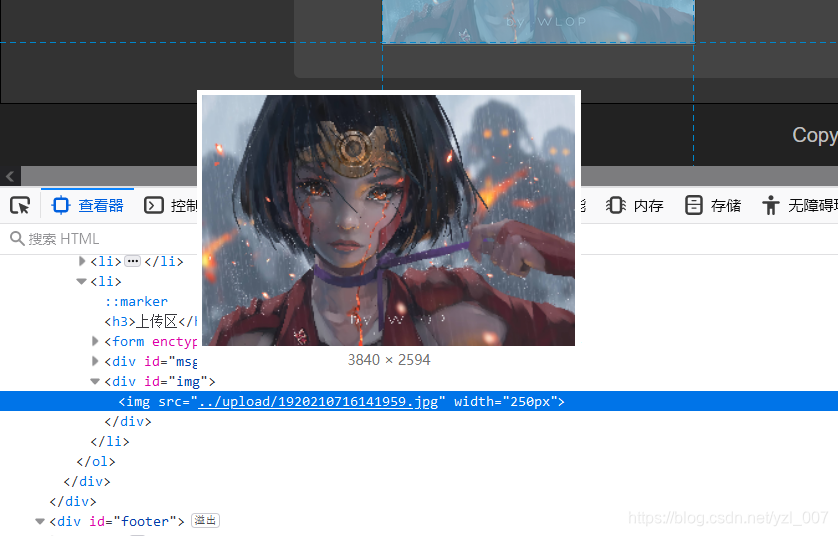Open the ../upload/1920210716141959.jpg link

(318, 402)
